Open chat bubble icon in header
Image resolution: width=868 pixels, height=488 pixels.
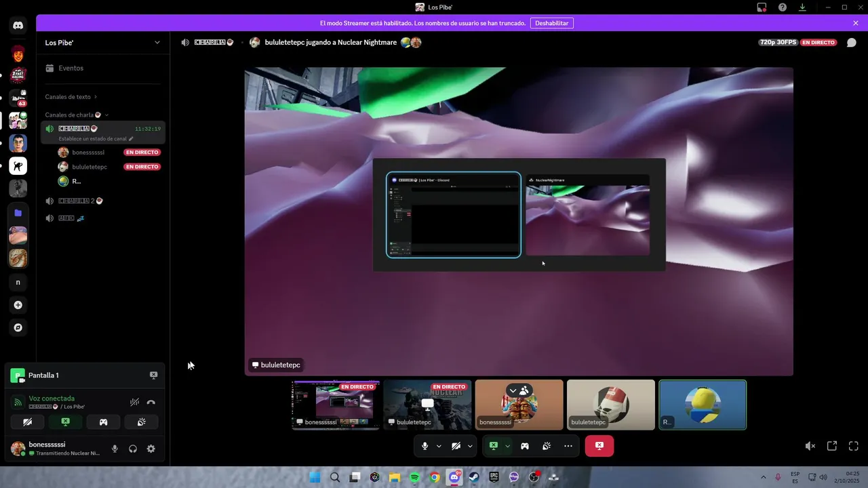852,42
